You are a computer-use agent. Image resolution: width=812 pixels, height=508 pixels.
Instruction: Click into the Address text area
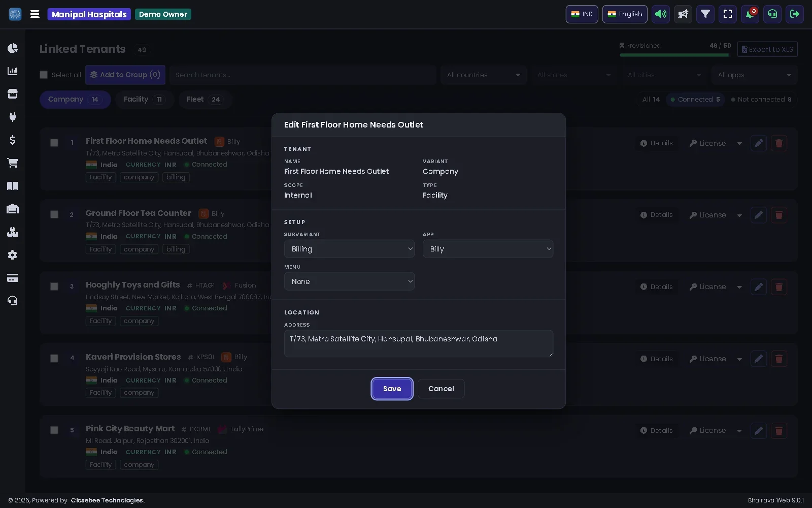pyautogui.click(x=419, y=343)
